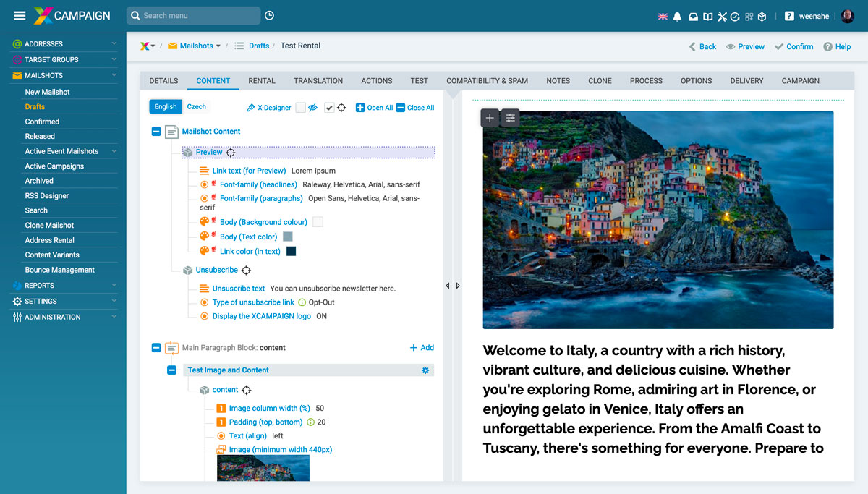Screen dimensions: 868x494
Task: Open the notifications bell
Action: pos(678,16)
